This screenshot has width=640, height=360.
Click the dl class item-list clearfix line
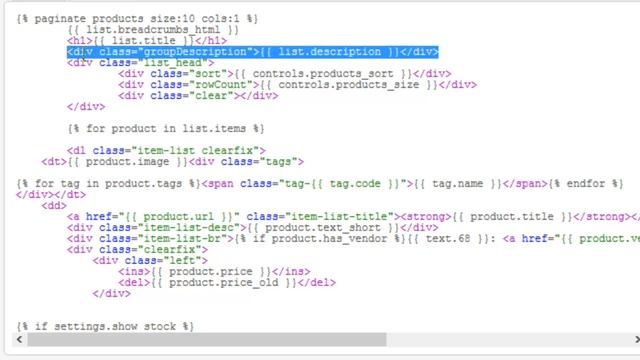tap(166, 151)
